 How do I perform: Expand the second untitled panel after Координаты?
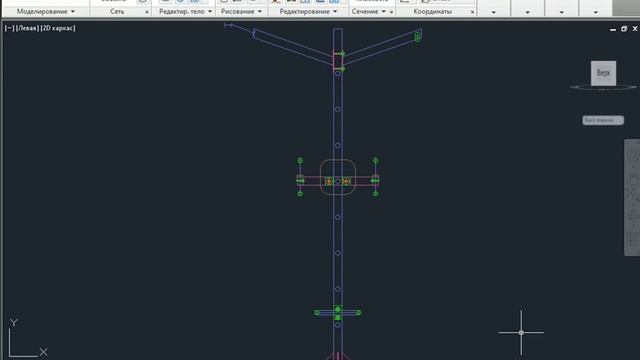527,12
